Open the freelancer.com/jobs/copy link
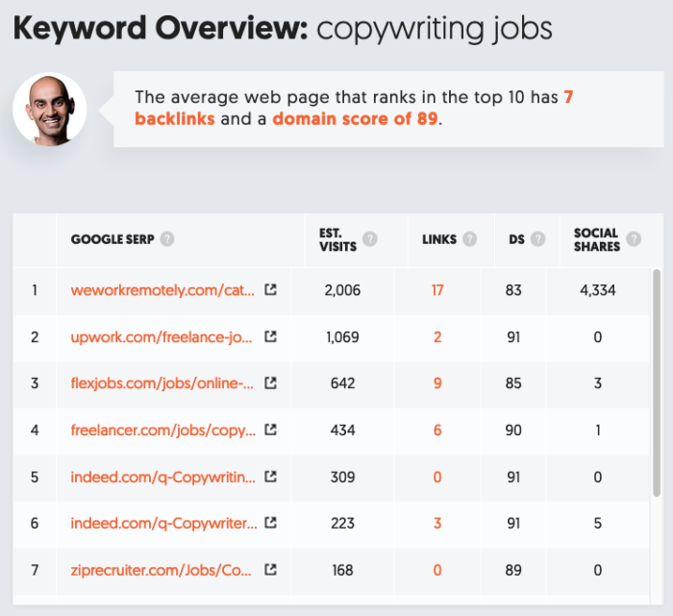This screenshot has height=616, width=673. point(162,430)
